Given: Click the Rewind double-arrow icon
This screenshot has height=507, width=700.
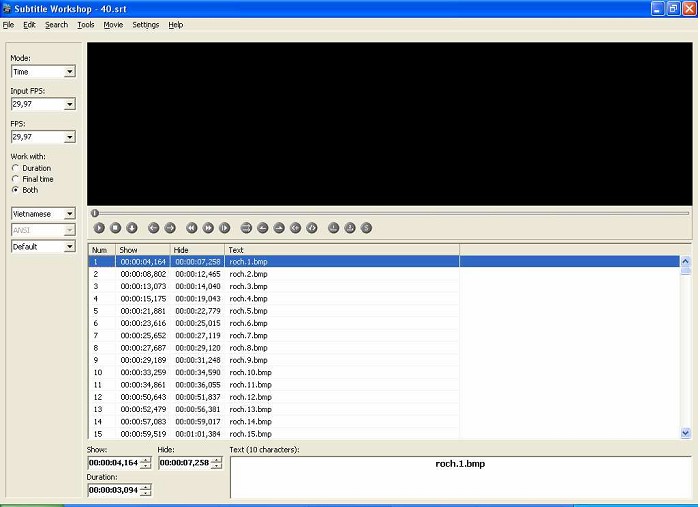Looking at the screenshot, I should (192, 228).
